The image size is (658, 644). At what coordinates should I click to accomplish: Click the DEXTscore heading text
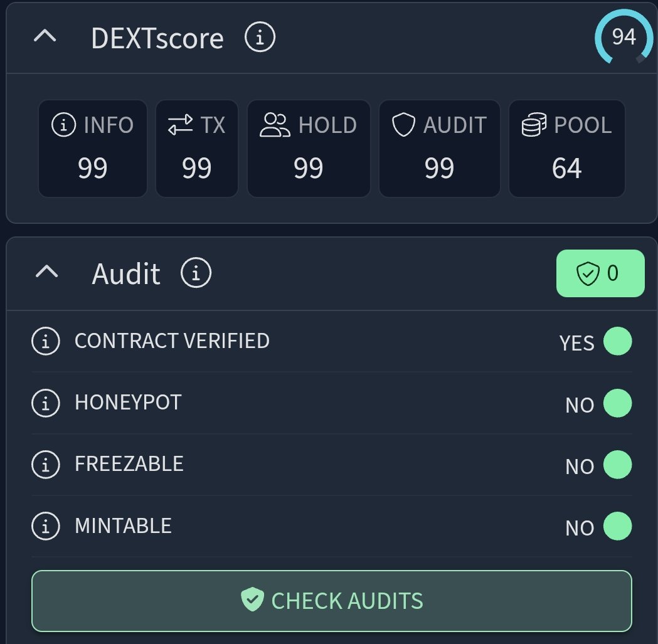coord(157,38)
